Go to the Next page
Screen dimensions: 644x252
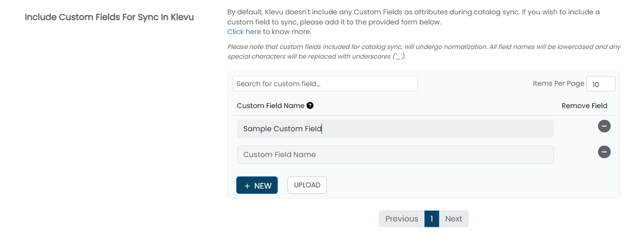tap(453, 219)
